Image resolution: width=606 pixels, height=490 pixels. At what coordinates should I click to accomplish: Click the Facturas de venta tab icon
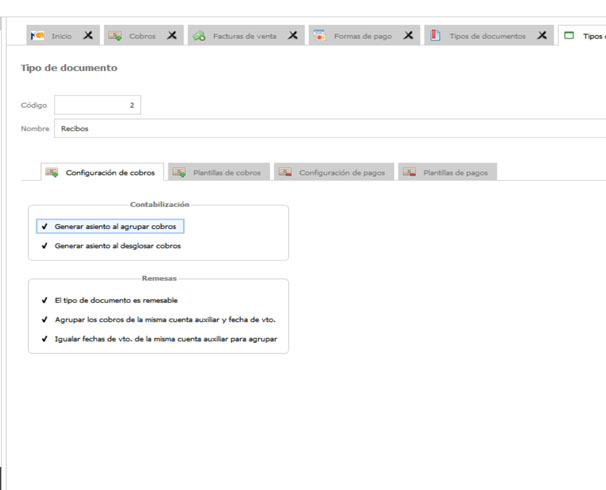pyautogui.click(x=199, y=36)
